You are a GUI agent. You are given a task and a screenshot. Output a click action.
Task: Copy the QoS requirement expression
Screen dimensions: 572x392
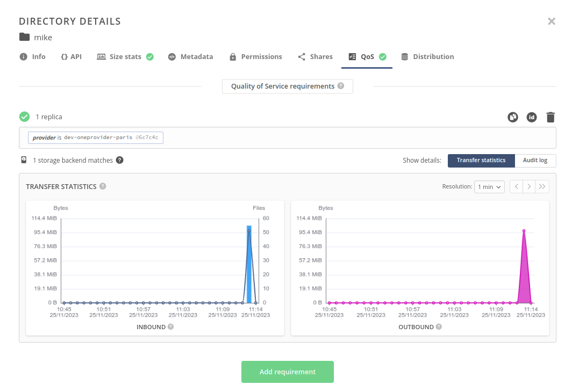(513, 117)
